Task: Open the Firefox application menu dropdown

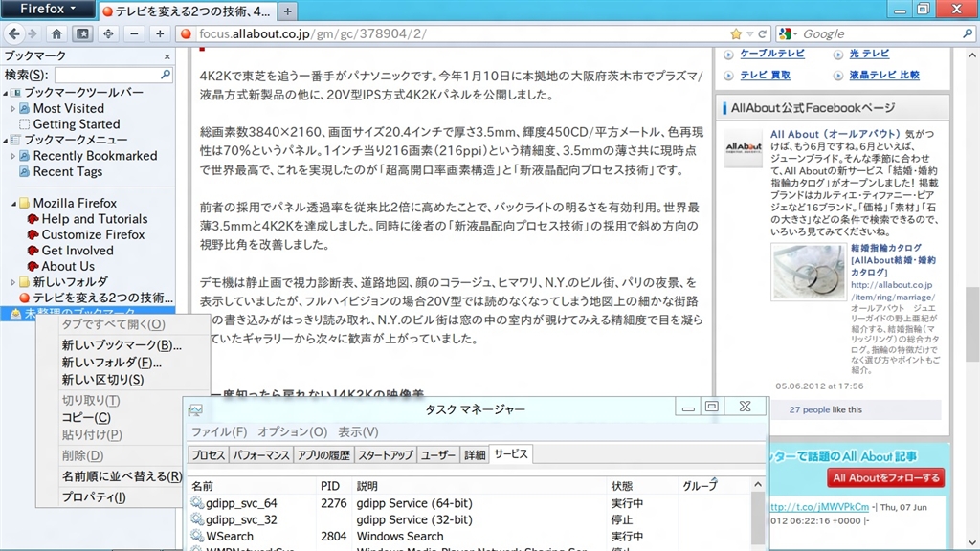Action: point(48,10)
